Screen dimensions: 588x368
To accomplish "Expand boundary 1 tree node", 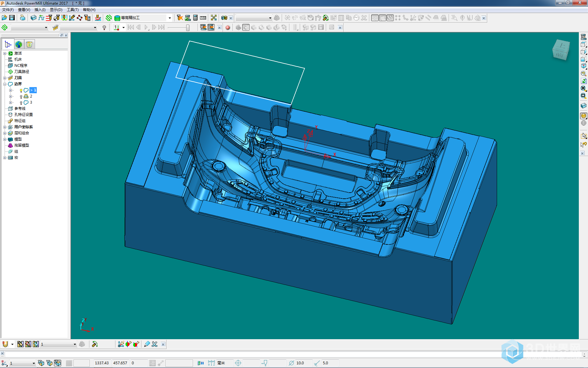I will tap(10, 90).
